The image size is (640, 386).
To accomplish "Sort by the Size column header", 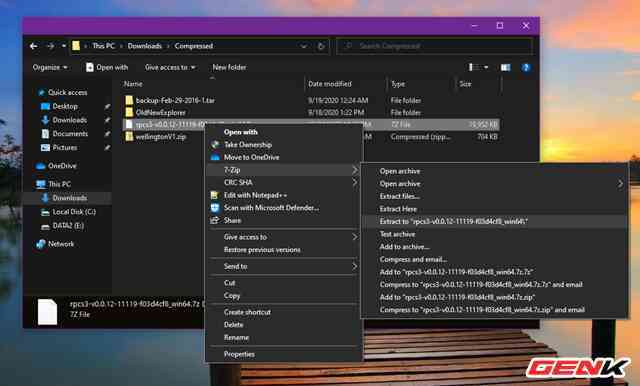I will (465, 84).
